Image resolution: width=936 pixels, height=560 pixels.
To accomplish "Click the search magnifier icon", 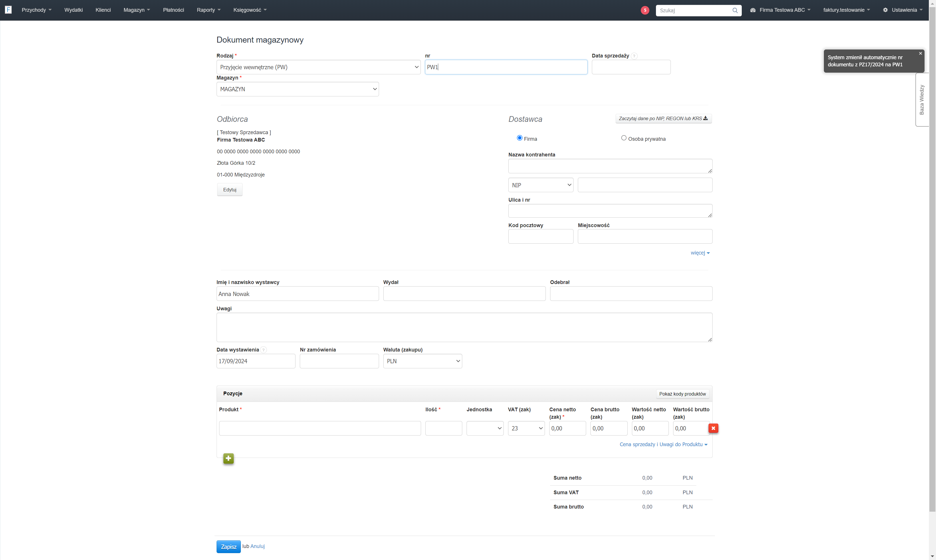I will 735,11.
